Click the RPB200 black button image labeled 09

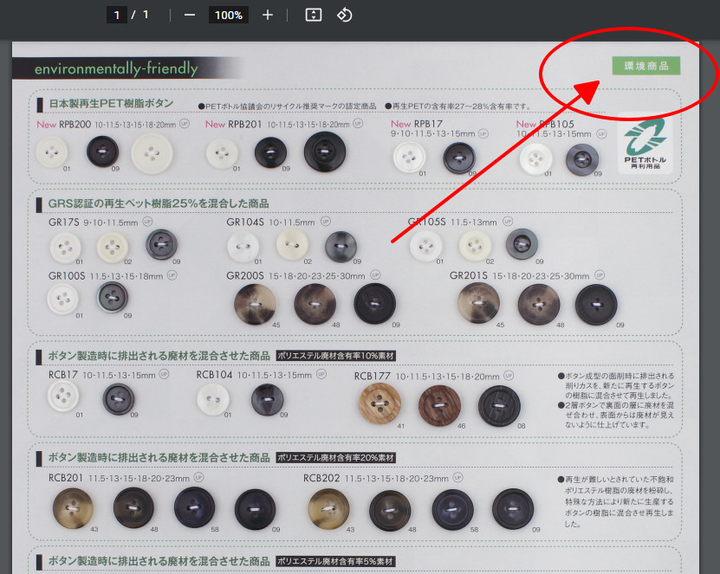(x=103, y=152)
